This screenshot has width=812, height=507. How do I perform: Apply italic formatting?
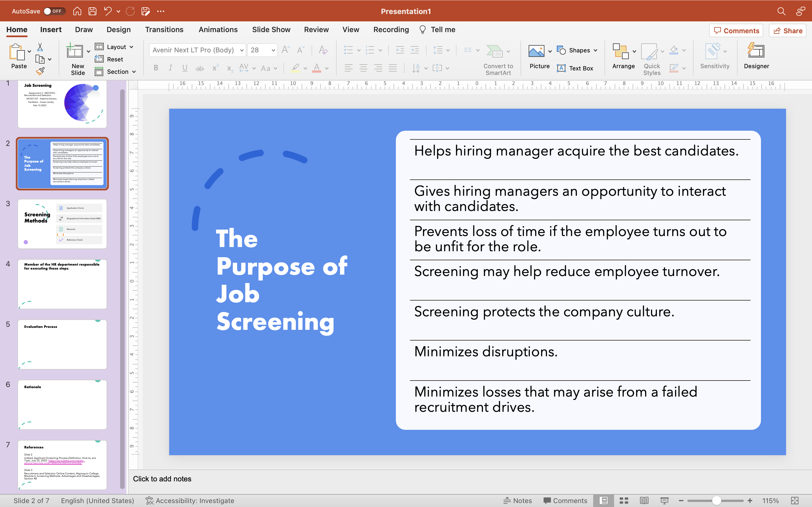[171, 68]
